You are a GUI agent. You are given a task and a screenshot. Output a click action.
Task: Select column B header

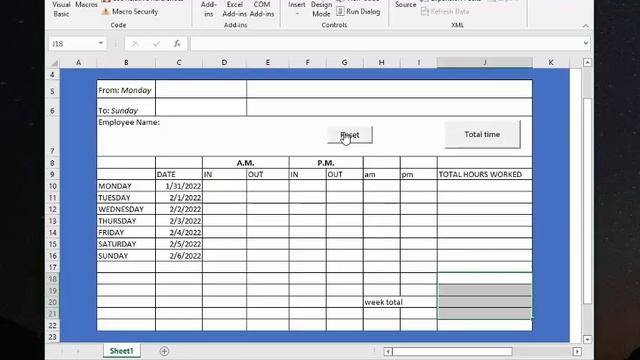(x=126, y=62)
